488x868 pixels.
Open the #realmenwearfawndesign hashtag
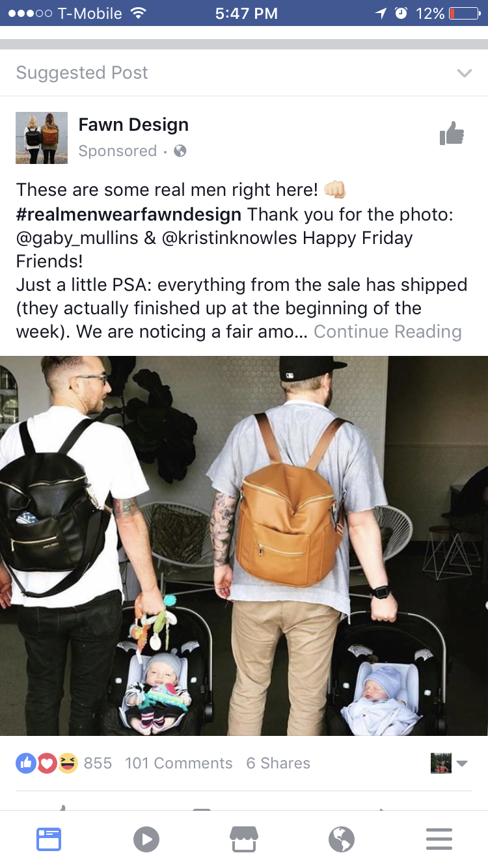[x=129, y=213]
